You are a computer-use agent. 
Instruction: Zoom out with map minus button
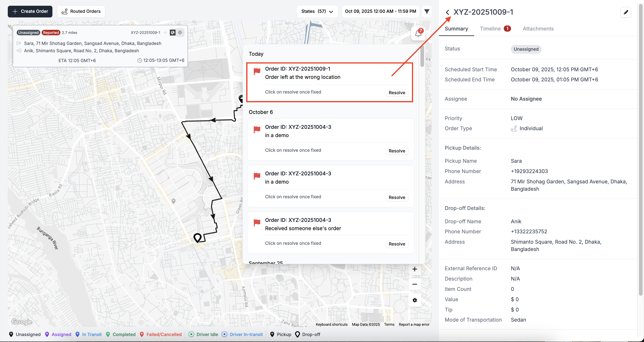(414, 284)
